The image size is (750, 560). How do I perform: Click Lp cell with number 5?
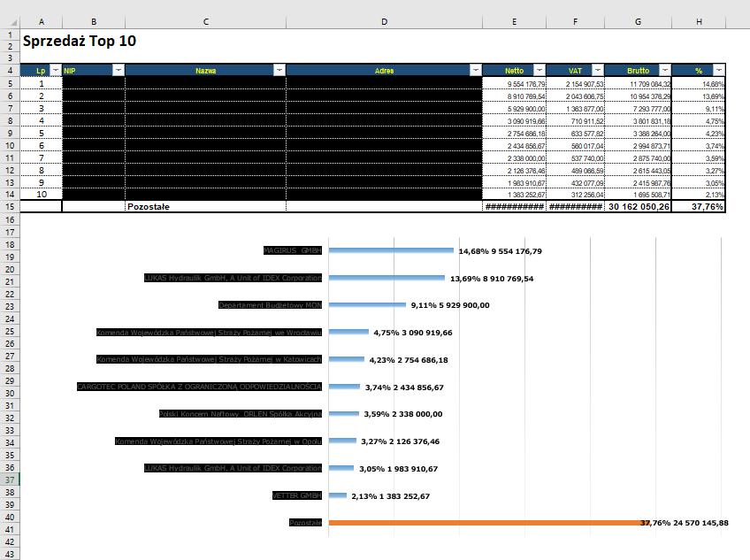(42, 134)
